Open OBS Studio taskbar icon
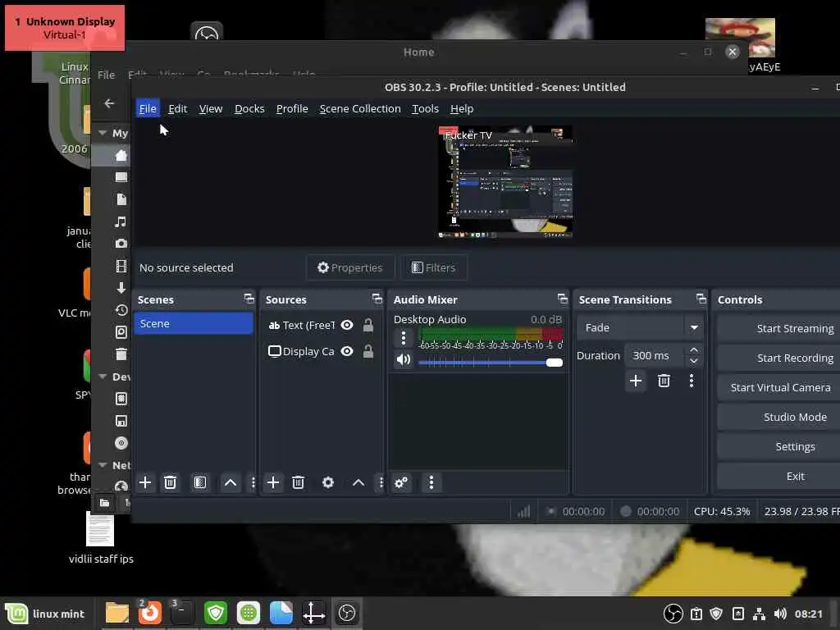840x630 pixels. tap(347, 613)
